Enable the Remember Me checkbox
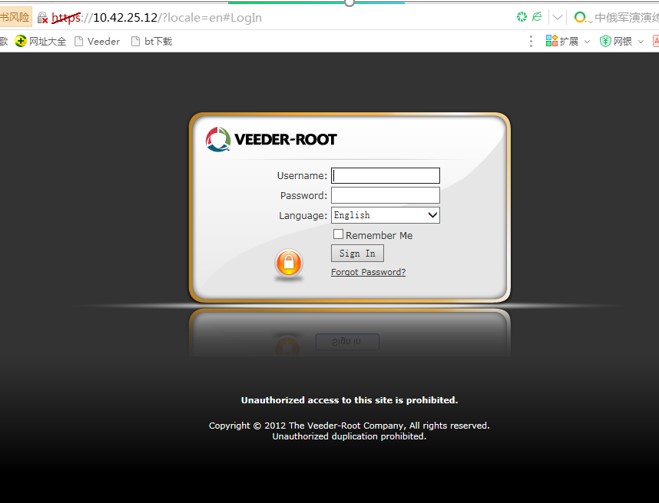659x503 pixels. point(338,234)
